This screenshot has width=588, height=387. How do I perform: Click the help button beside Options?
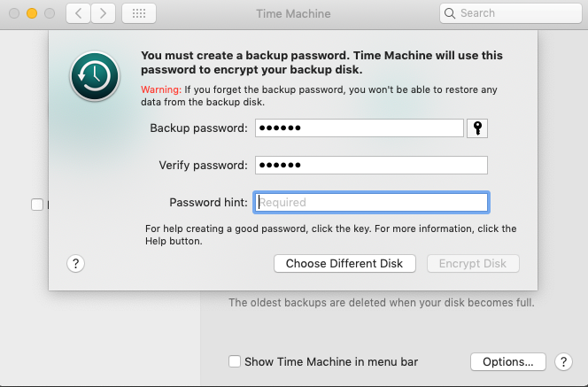pyautogui.click(x=561, y=361)
